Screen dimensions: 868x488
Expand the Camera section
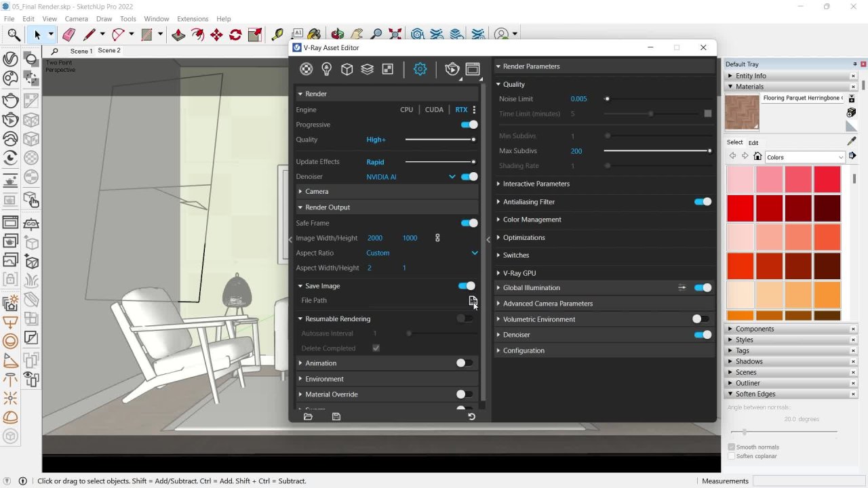pyautogui.click(x=316, y=192)
